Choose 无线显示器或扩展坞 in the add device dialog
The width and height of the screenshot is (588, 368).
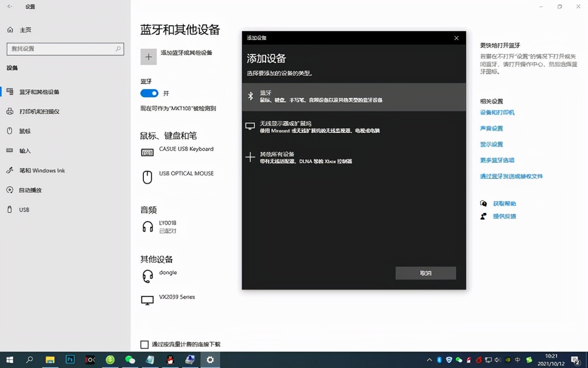354,126
